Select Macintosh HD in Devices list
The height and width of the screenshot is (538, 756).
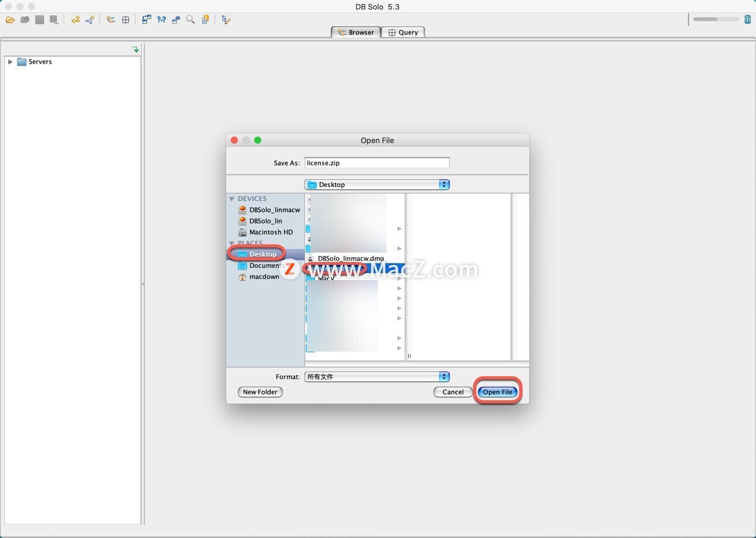(265, 232)
